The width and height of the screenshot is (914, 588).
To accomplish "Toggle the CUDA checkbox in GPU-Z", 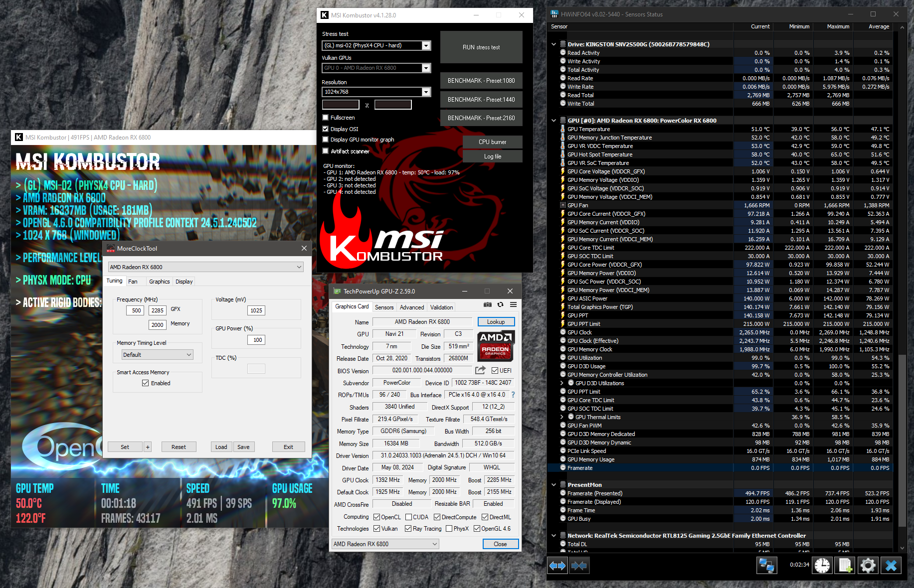I will [409, 517].
